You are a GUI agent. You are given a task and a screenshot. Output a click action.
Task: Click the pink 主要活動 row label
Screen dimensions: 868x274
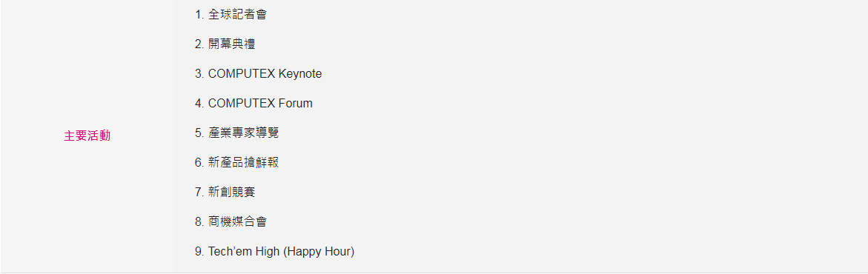[87, 136]
